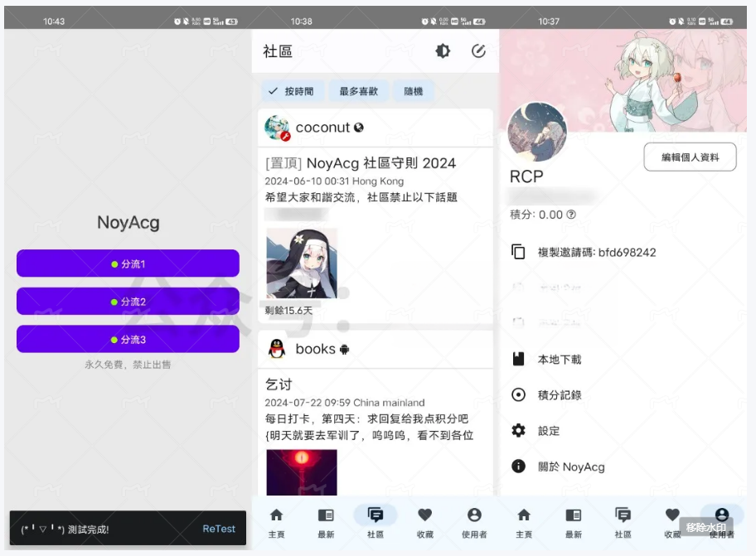Open the red eye image thumbnail
This screenshot has width=756, height=556.
[x=302, y=472]
